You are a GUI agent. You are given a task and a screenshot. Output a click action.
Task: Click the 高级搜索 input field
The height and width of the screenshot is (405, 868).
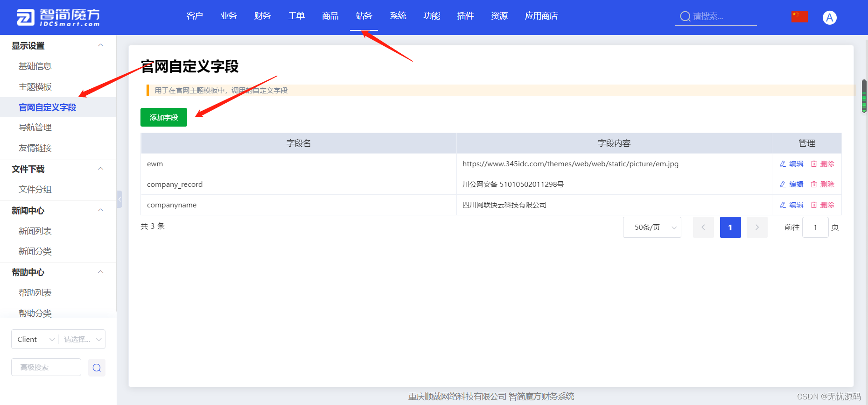pos(46,368)
